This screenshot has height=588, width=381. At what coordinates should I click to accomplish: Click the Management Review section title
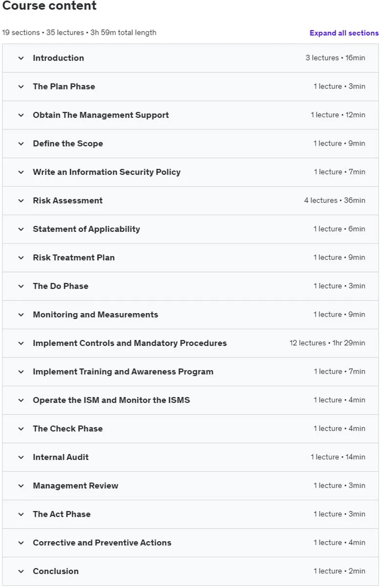pos(76,485)
